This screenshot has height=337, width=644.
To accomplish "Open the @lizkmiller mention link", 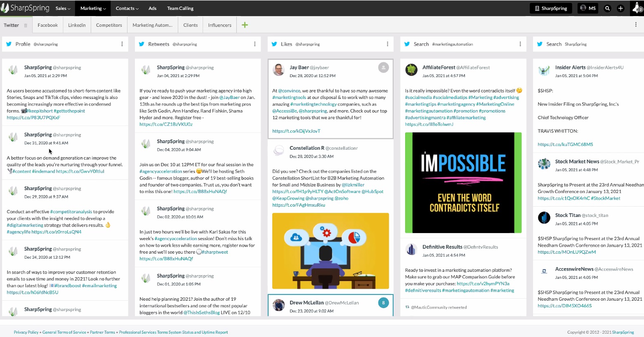I will click(353, 185).
